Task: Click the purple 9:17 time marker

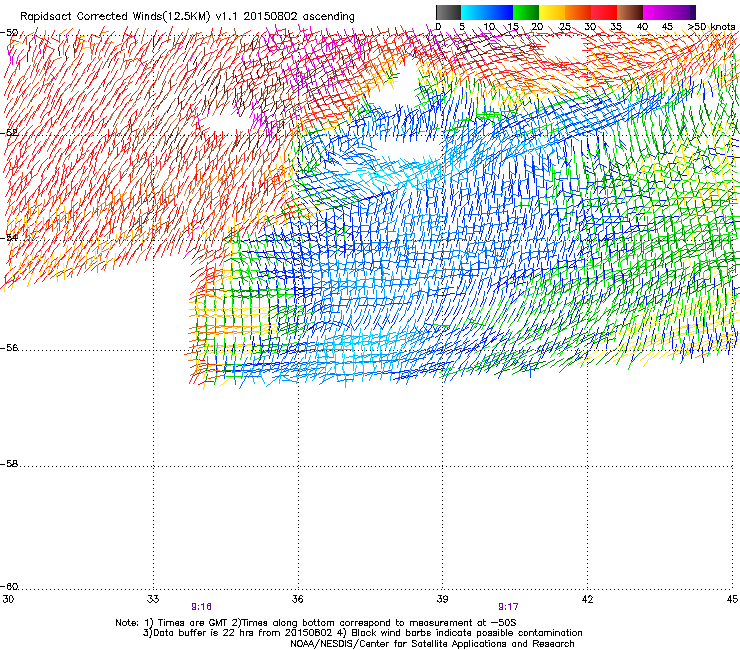Action: pos(508,607)
